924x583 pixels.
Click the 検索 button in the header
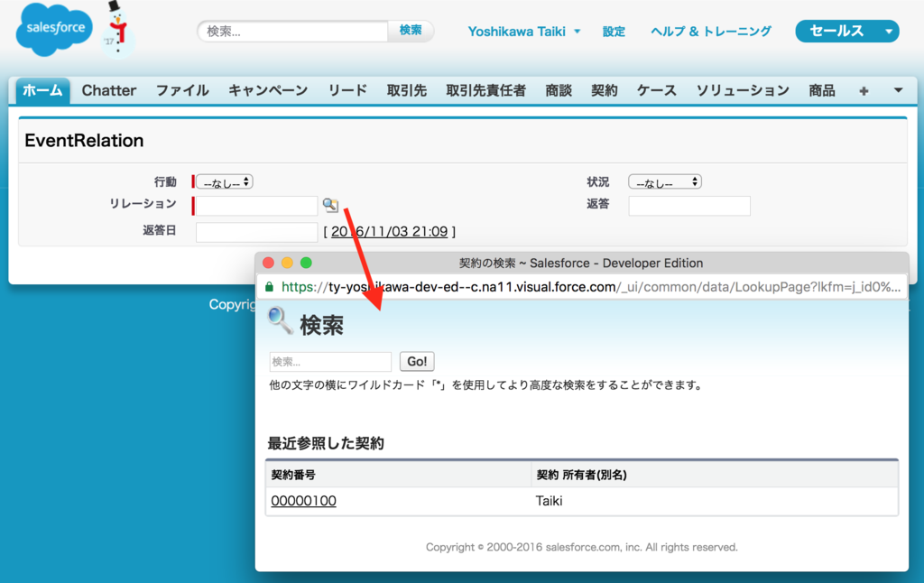coord(411,31)
